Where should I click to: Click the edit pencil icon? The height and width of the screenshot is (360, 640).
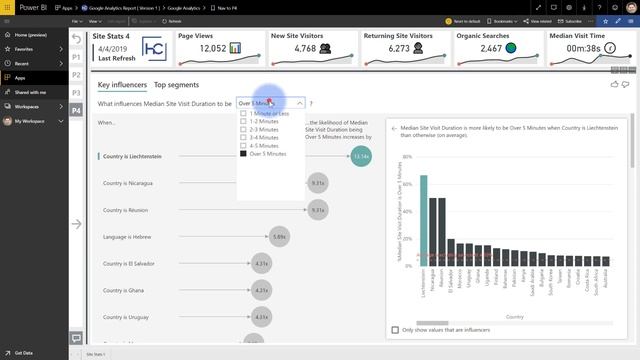618,21
